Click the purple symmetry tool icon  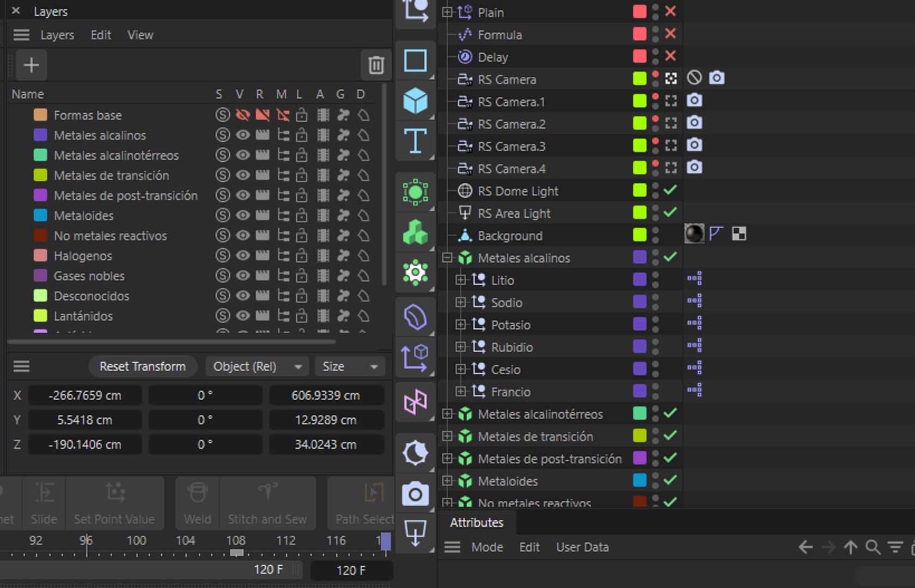[x=415, y=402]
